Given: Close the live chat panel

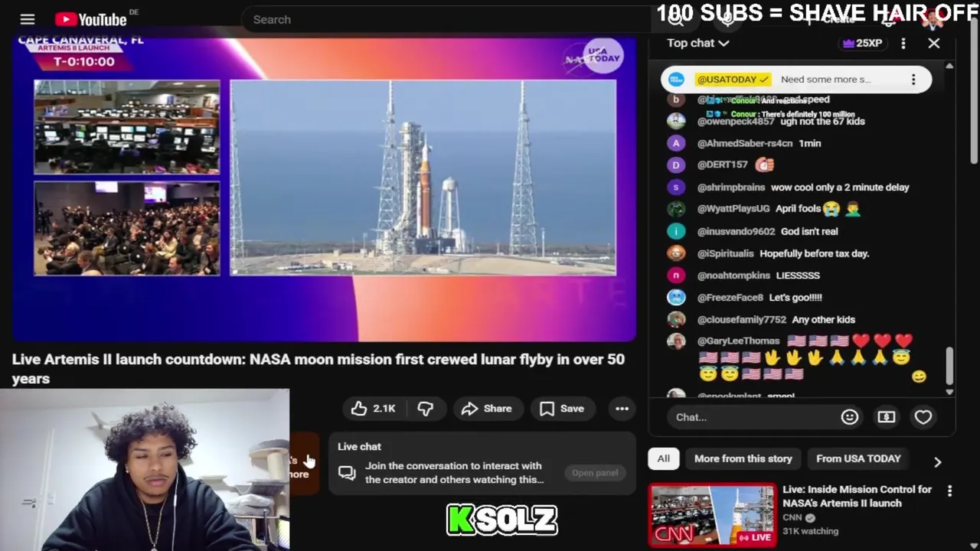Looking at the screenshot, I should point(934,44).
